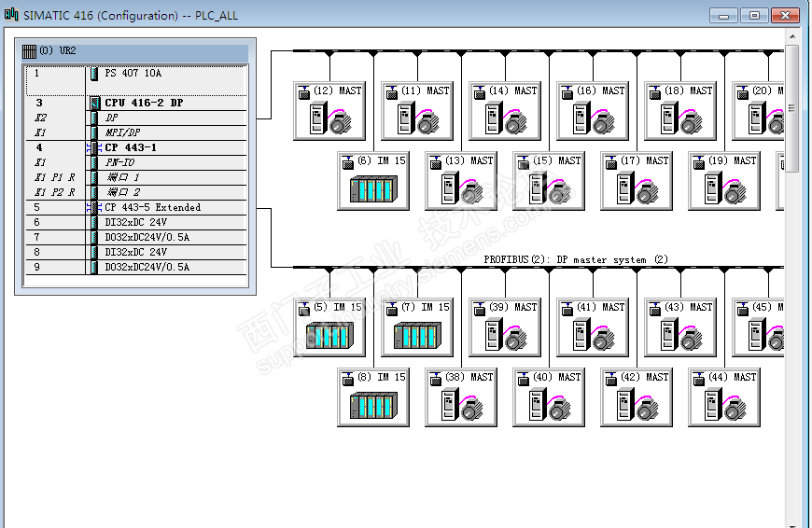Click the (0) UR2 rack icon
Viewport: 812px width, 528px height.
30,51
